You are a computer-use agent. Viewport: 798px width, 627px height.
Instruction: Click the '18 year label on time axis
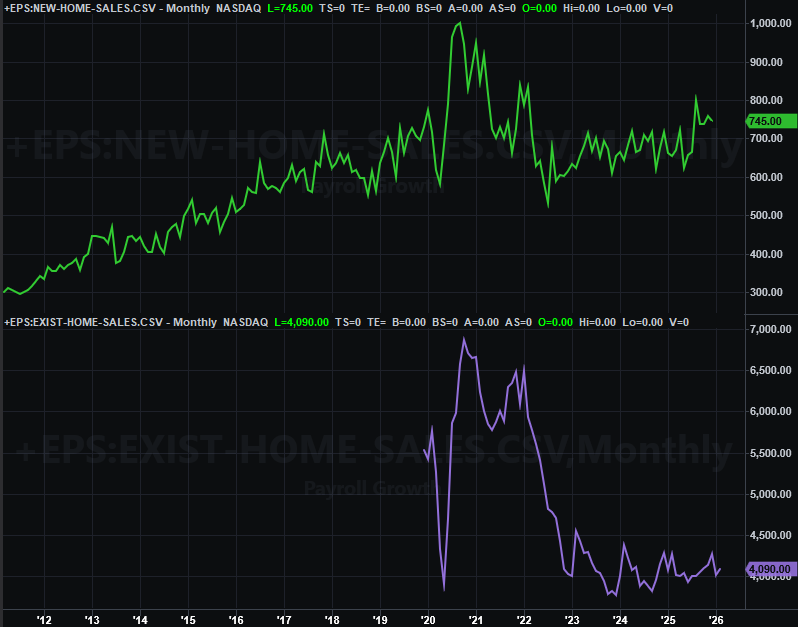(332, 619)
